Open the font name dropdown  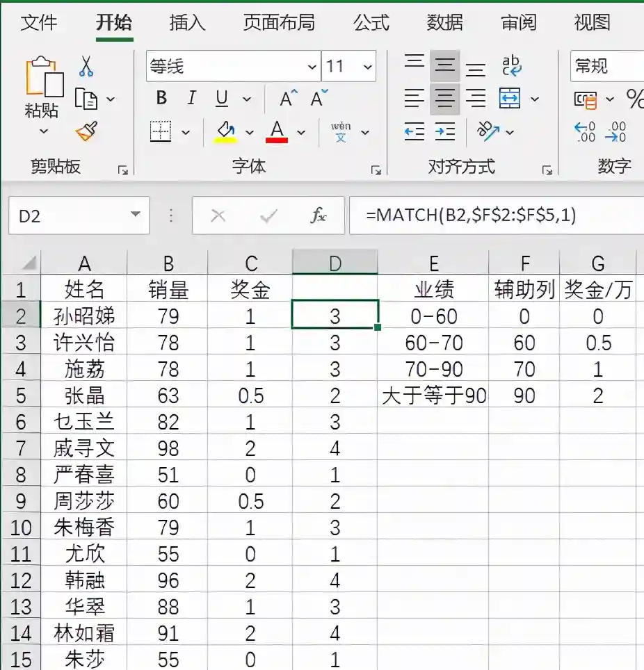[x=312, y=67]
